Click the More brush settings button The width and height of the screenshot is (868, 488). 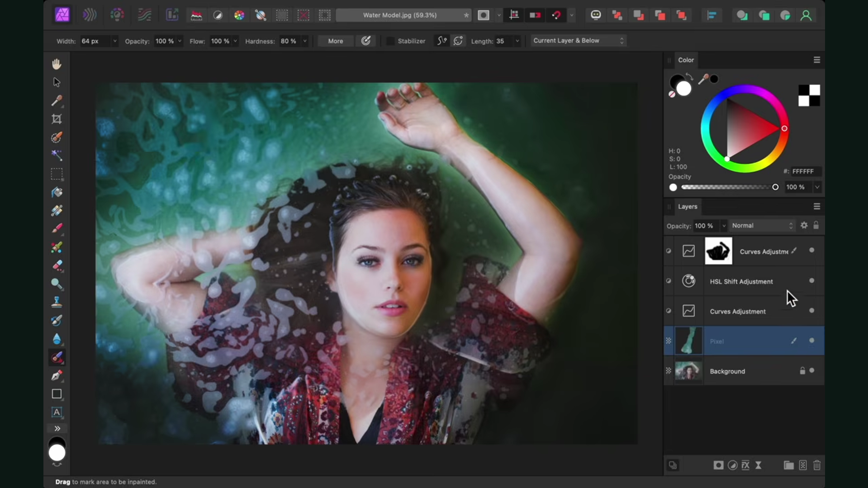coord(335,41)
